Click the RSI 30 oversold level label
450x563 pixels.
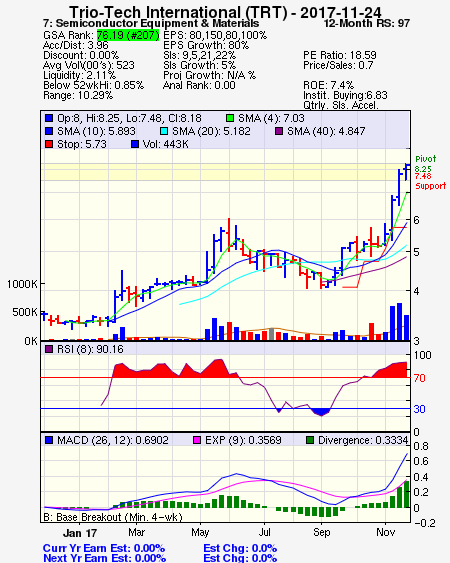(x=419, y=409)
